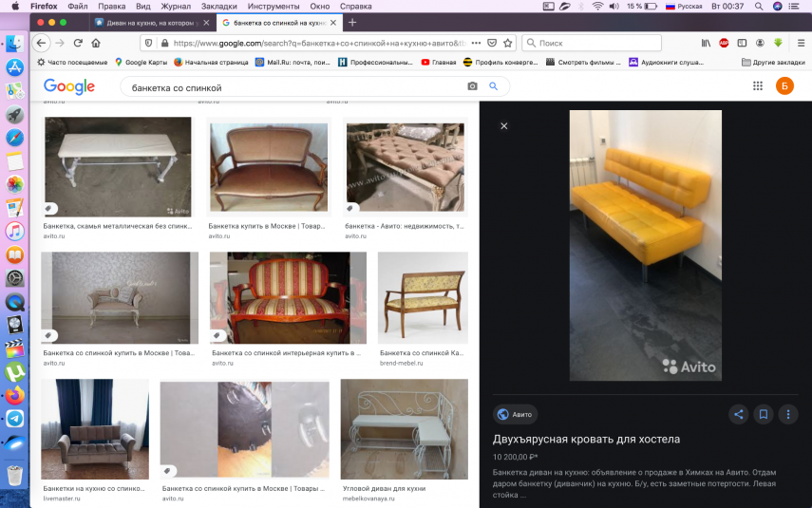Search by image with the camera icon
The width and height of the screenshot is (812, 508).
(472, 86)
